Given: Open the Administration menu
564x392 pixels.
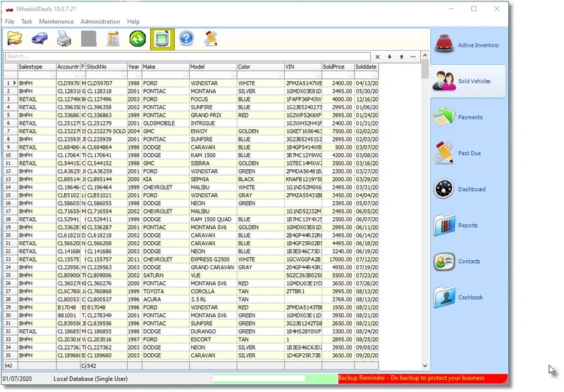Looking at the screenshot, I should pos(100,22).
